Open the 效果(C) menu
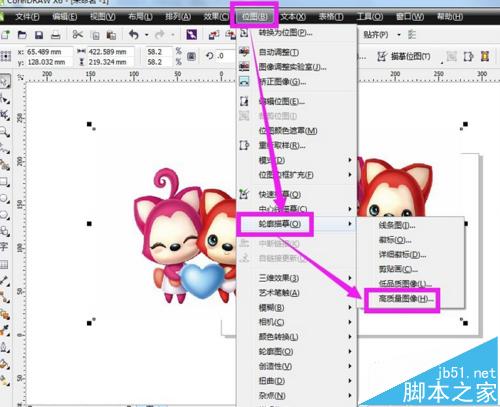This screenshot has height=407, width=500. click(216, 16)
